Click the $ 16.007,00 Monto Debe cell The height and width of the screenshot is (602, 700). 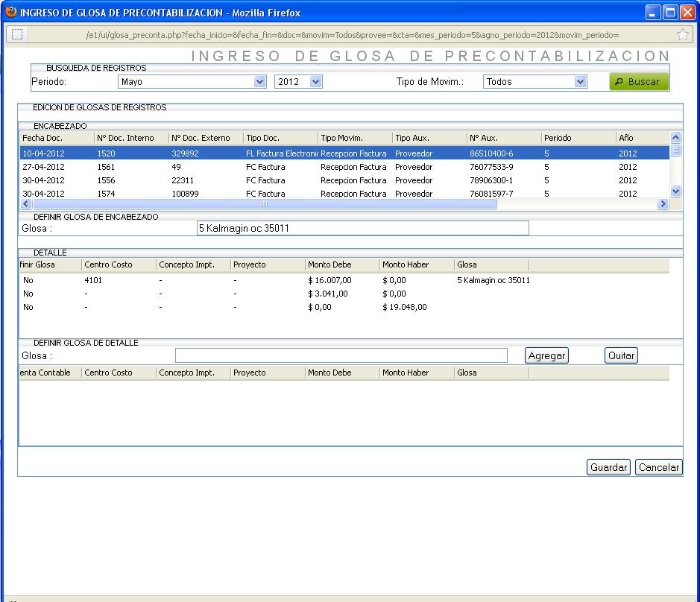click(x=329, y=280)
